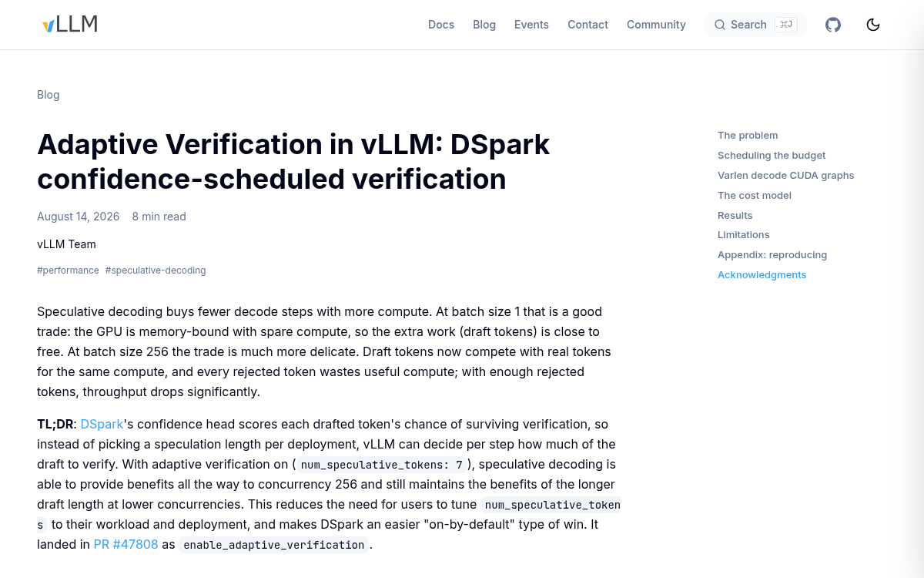Image resolution: width=924 pixels, height=578 pixels.
Task: Open the Docs menu item
Action: (441, 25)
